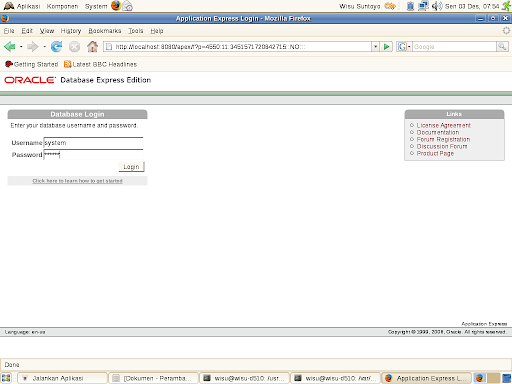
Task: Open the Aplikasi panel menu
Action: click(22, 6)
